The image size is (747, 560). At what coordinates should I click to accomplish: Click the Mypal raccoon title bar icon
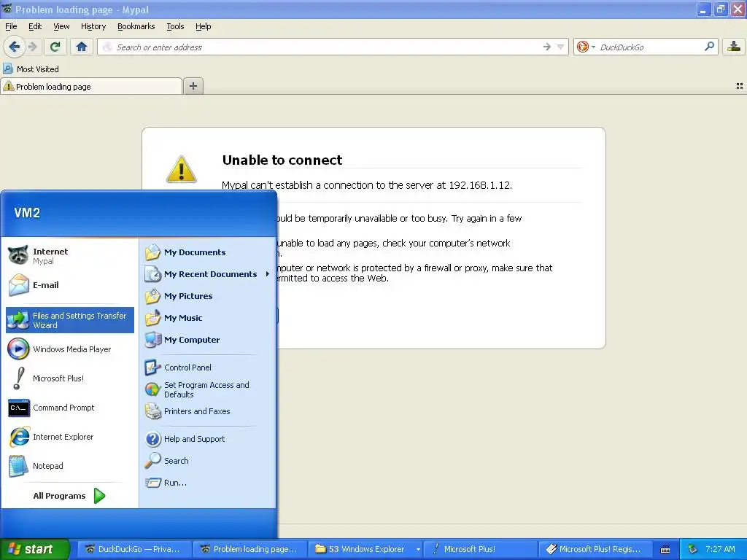click(x=7, y=9)
